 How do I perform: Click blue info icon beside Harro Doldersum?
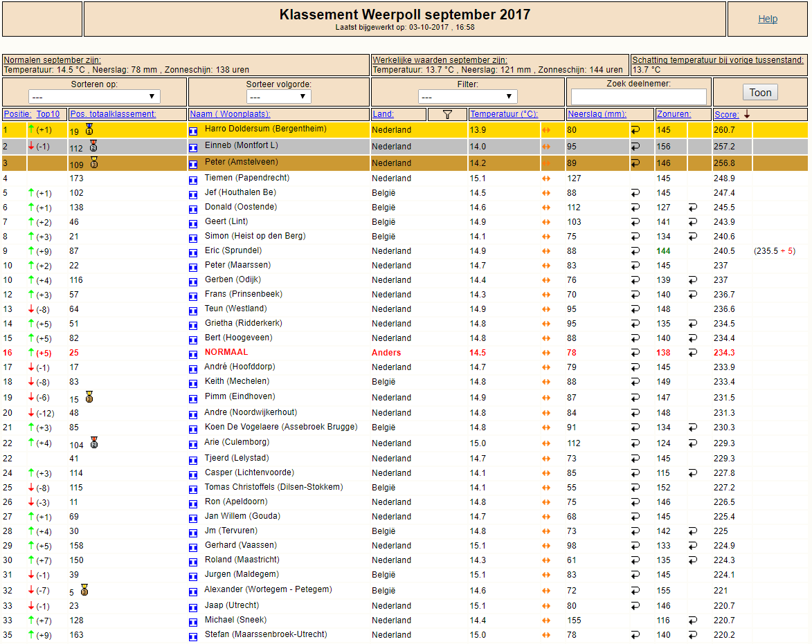point(193,131)
